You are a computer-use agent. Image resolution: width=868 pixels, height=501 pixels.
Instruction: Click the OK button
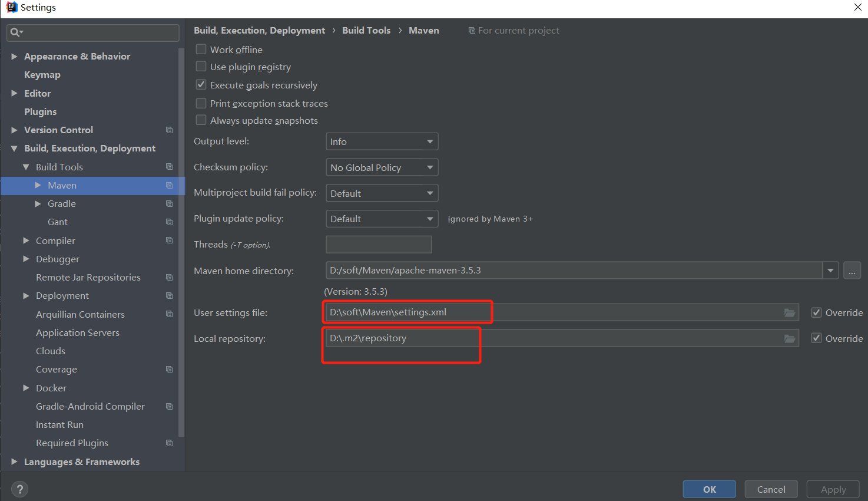click(x=708, y=489)
